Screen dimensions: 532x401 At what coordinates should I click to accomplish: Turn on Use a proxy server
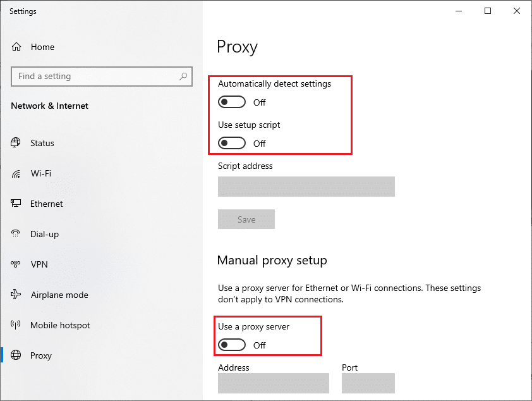[x=231, y=345]
